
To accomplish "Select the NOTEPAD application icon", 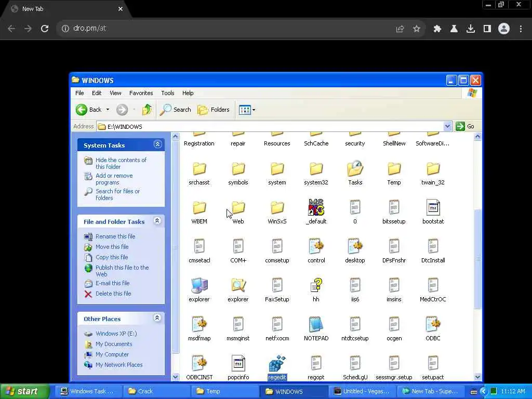I will coord(316,325).
